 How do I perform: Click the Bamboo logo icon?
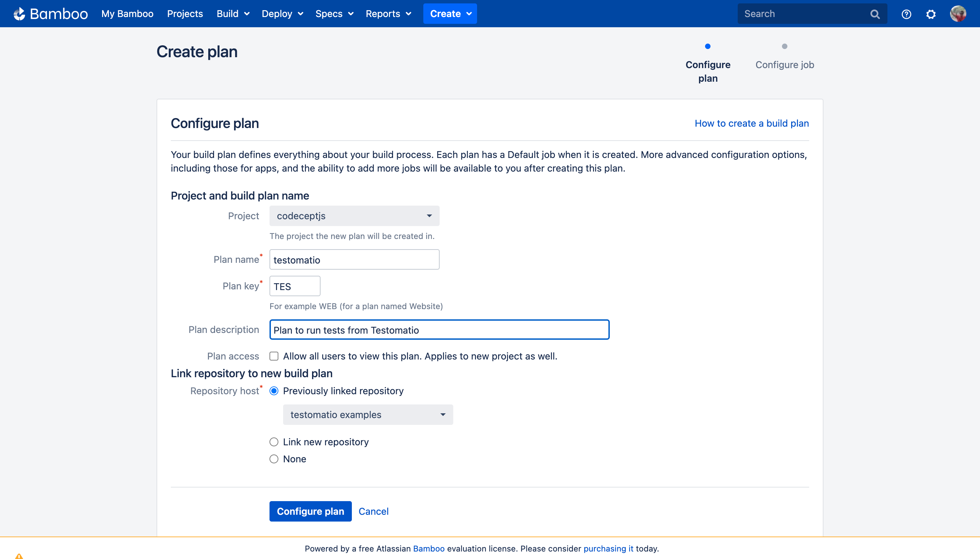tap(19, 14)
